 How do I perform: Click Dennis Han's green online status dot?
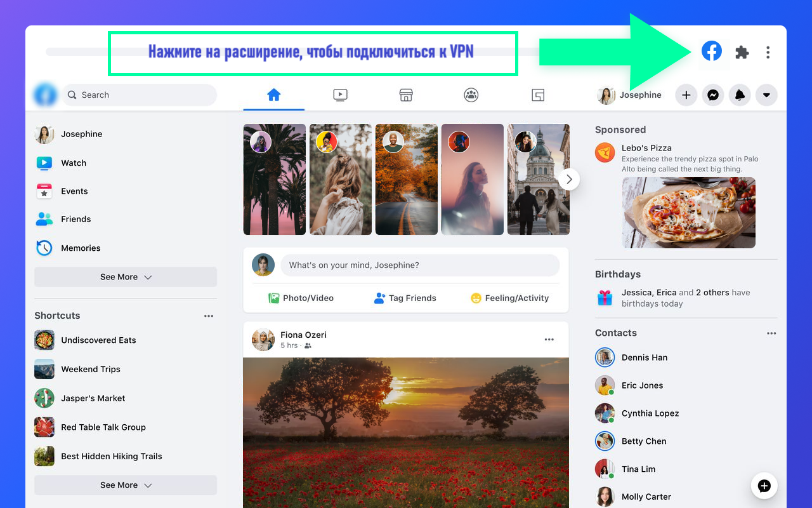point(612,364)
